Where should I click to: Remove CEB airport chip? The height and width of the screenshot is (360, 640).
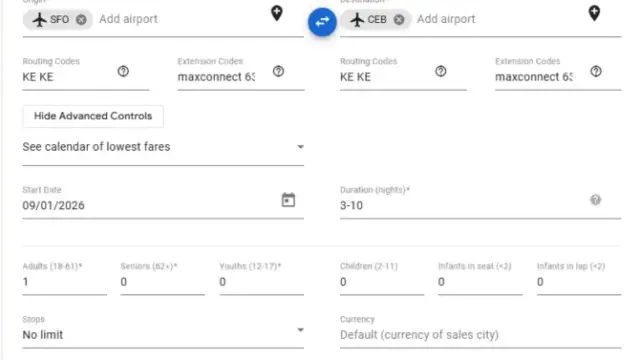(x=399, y=20)
